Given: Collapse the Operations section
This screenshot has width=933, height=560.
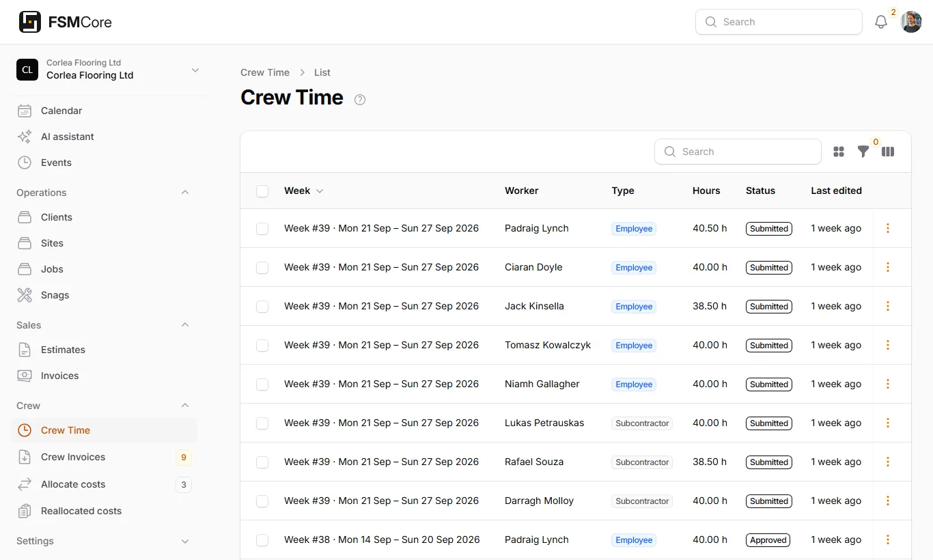Looking at the screenshot, I should coord(185,193).
